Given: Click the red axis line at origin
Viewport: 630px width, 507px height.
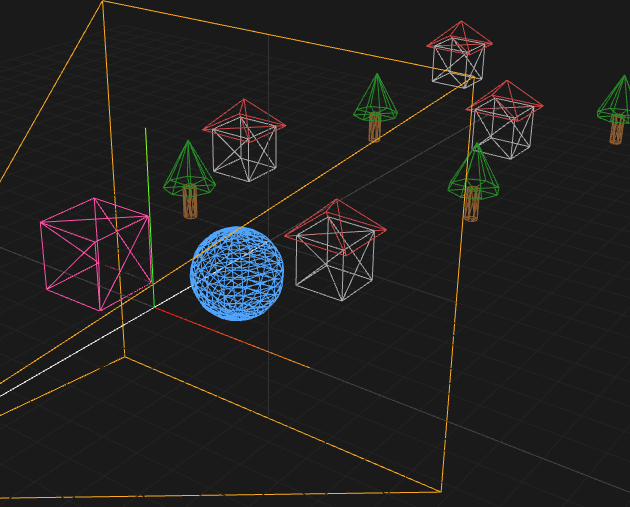Looking at the screenshot, I should pos(231,337).
